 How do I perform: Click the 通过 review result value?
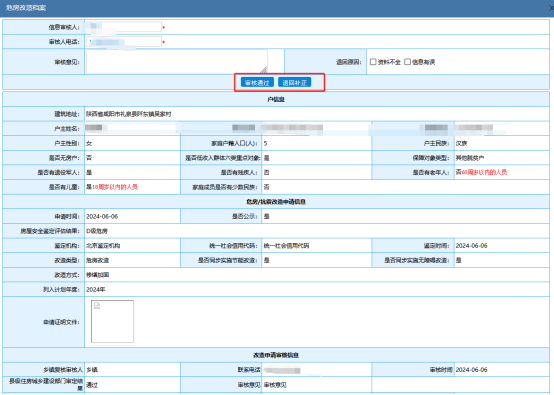coord(92,385)
